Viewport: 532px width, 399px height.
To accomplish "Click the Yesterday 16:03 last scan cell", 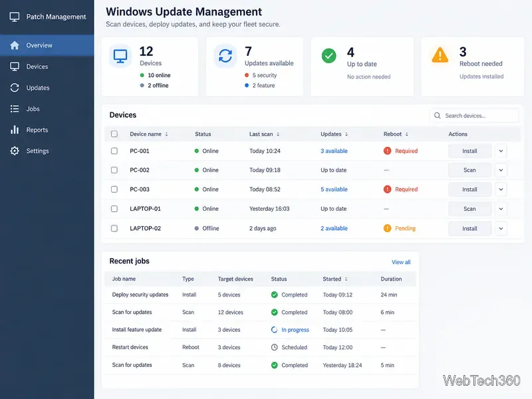I will tap(269, 209).
